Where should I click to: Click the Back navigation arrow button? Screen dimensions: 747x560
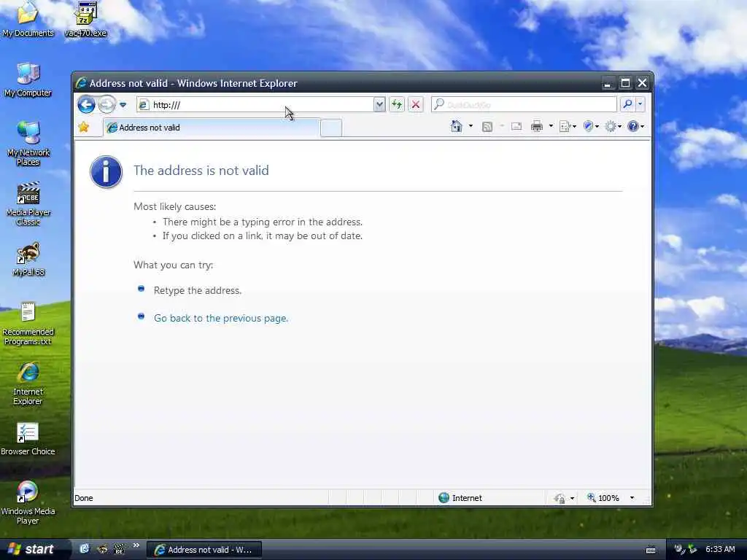point(86,105)
